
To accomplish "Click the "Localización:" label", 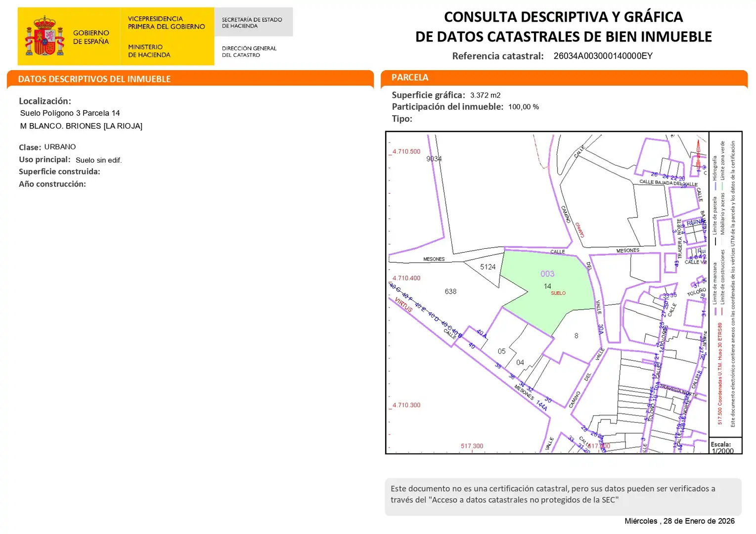I will (x=45, y=101).
